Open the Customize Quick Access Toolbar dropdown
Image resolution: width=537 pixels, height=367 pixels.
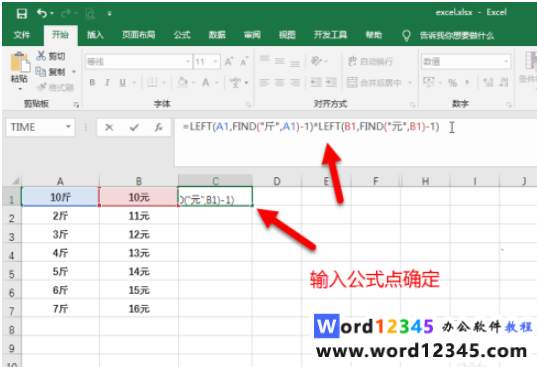click(x=109, y=14)
